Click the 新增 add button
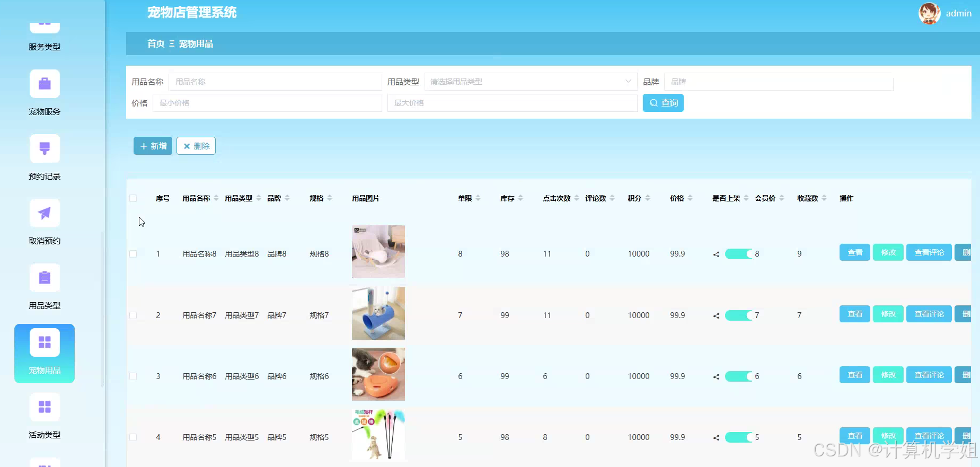The height and width of the screenshot is (467, 980). 153,146
